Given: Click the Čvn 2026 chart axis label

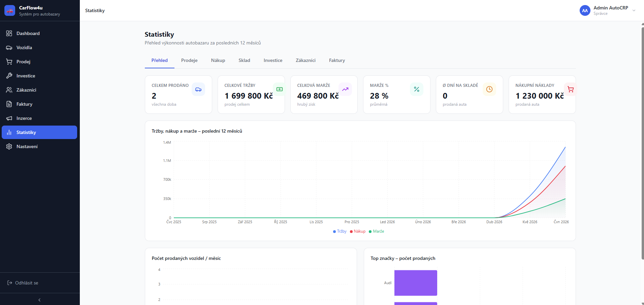Looking at the screenshot, I should [561, 222].
